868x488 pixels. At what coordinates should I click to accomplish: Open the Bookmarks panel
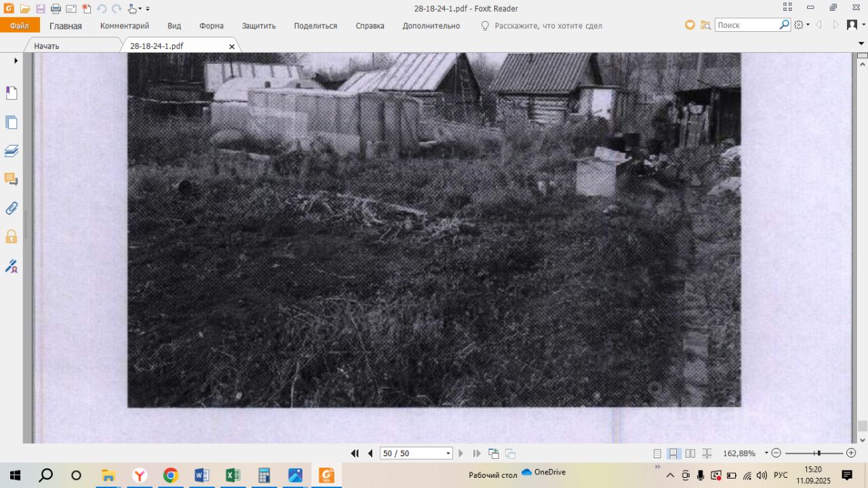12,93
